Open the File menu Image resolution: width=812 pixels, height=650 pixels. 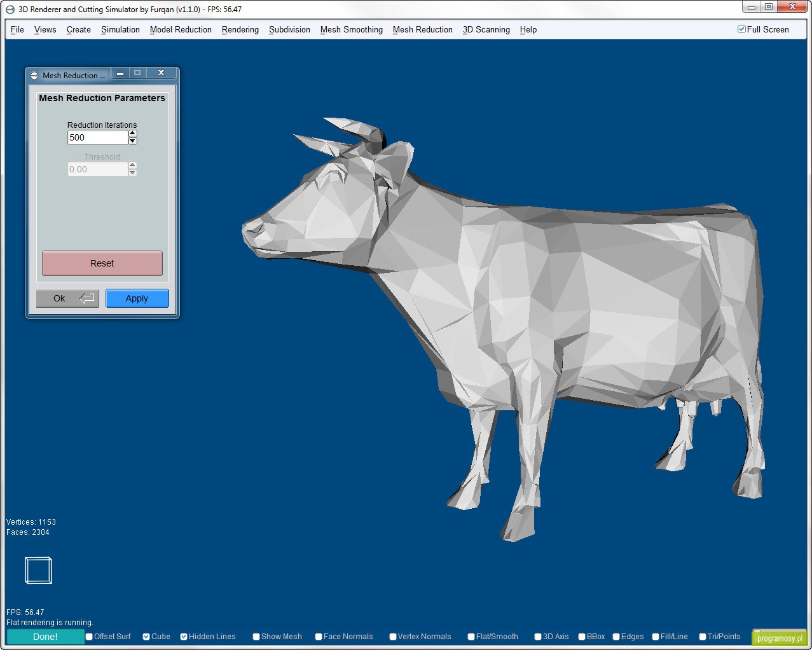(x=17, y=29)
